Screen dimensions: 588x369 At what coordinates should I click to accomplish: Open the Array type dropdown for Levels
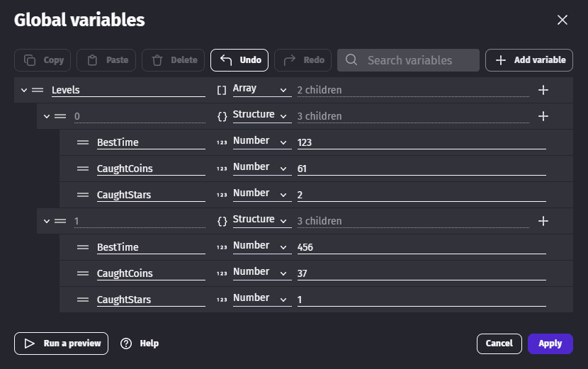coord(259,90)
